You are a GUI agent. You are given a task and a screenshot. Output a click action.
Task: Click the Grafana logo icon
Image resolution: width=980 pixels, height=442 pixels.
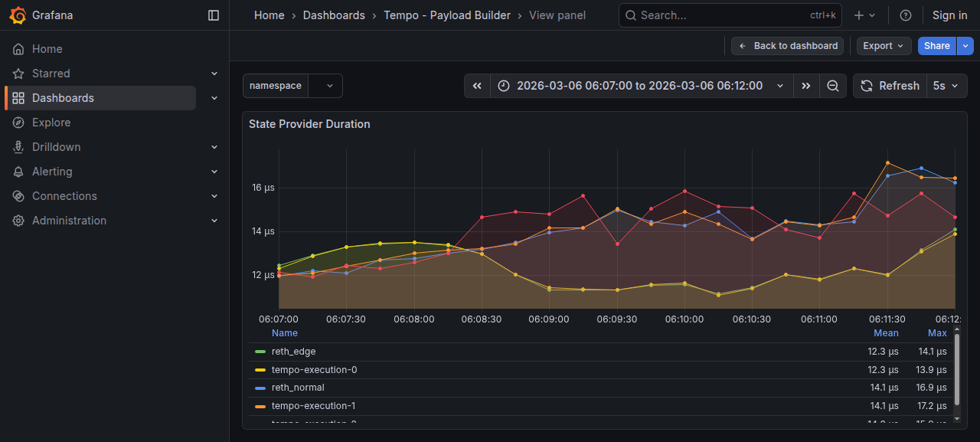point(18,15)
